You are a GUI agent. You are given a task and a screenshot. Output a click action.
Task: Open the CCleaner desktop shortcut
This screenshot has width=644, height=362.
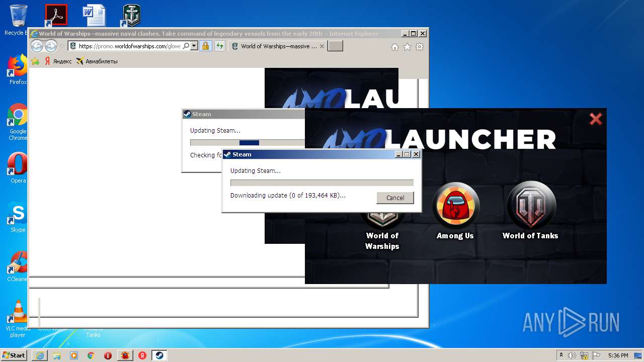pyautogui.click(x=18, y=266)
